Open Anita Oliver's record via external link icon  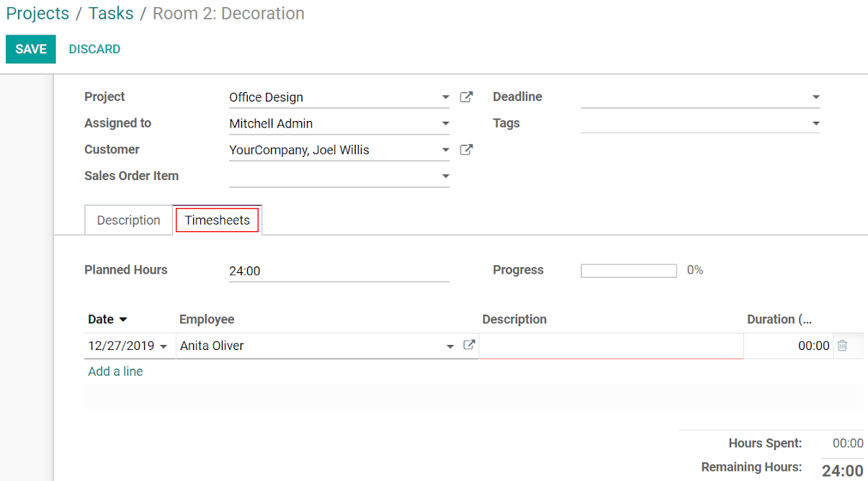(x=470, y=346)
